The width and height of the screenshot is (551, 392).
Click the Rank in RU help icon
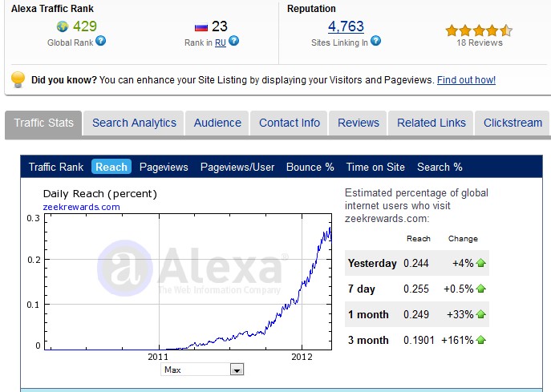pyautogui.click(x=233, y=41)
